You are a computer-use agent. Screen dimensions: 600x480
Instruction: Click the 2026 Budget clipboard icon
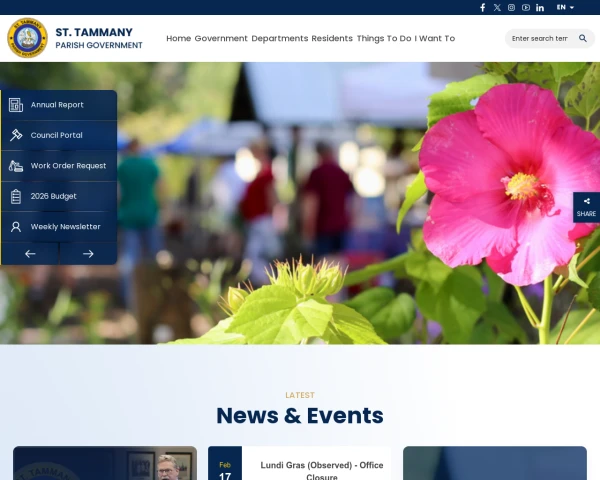coord(16,196)
